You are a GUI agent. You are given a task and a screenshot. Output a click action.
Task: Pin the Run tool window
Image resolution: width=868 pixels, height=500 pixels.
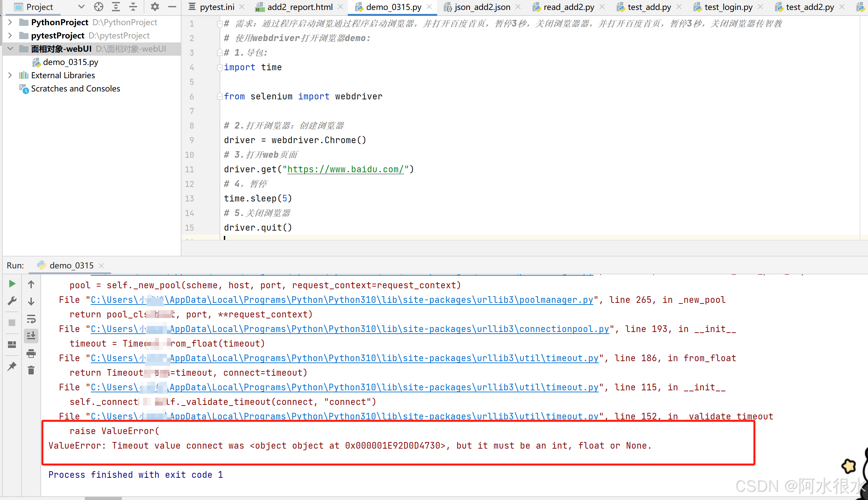point(12,367)
